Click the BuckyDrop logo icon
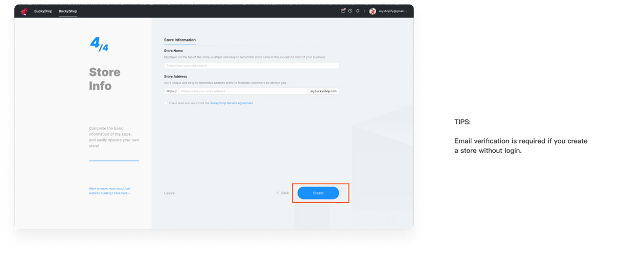This screenshot has width=644, height=271. pos(24,11)
